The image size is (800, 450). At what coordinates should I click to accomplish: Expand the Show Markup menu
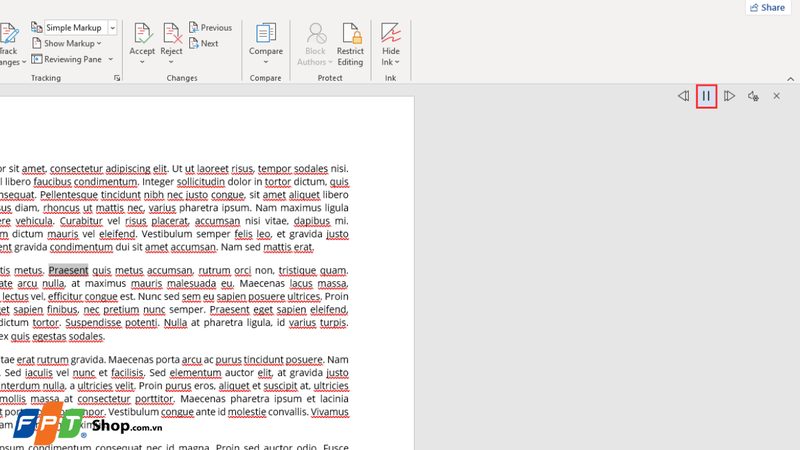click(x=67, y=43)
